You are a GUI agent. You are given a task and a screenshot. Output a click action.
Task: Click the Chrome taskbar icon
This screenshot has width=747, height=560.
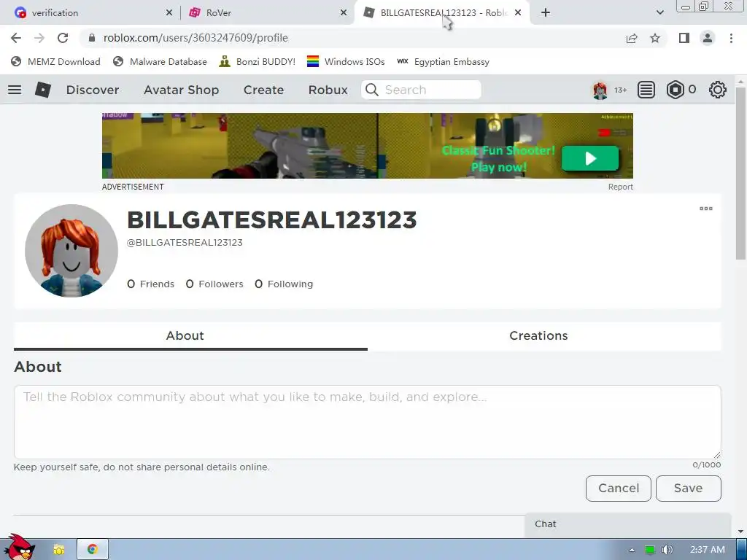[93, 550]
